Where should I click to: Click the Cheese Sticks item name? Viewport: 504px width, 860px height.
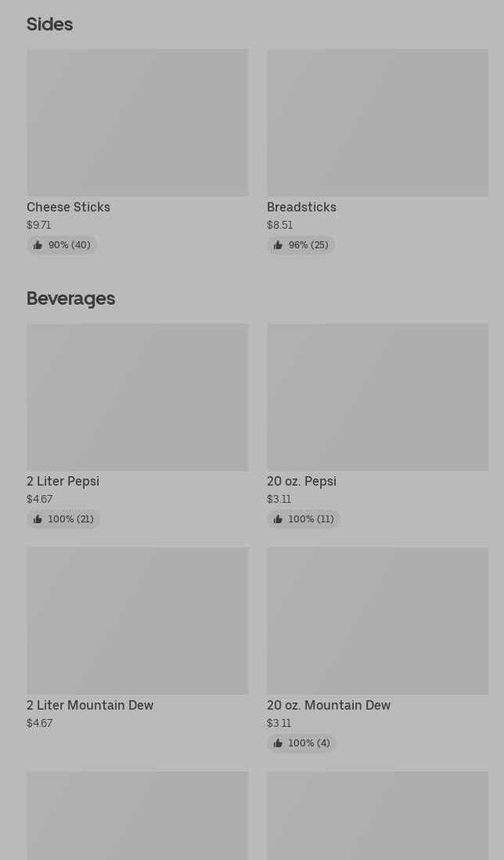pos(68,207)
